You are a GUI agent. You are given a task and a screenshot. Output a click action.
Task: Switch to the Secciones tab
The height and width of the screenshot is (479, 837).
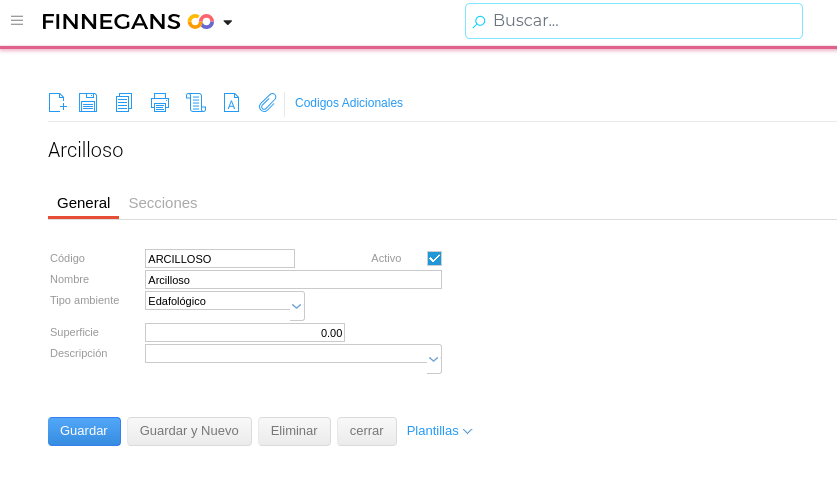pos(163,203)
